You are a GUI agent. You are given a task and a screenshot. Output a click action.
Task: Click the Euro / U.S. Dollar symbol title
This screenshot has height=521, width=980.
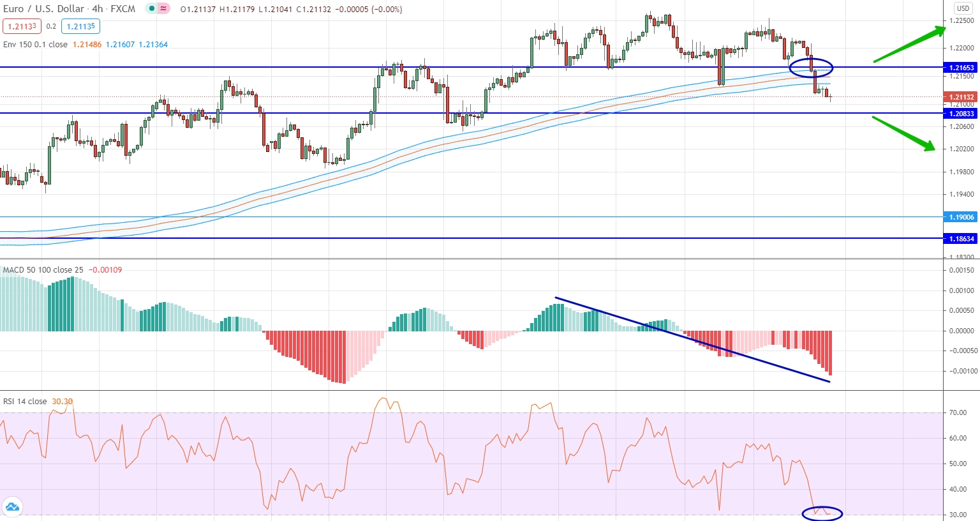tap(44, 9)
